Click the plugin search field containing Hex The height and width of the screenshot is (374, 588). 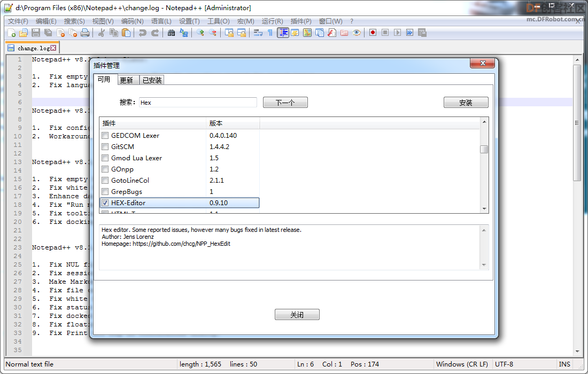tap(198, 102)
